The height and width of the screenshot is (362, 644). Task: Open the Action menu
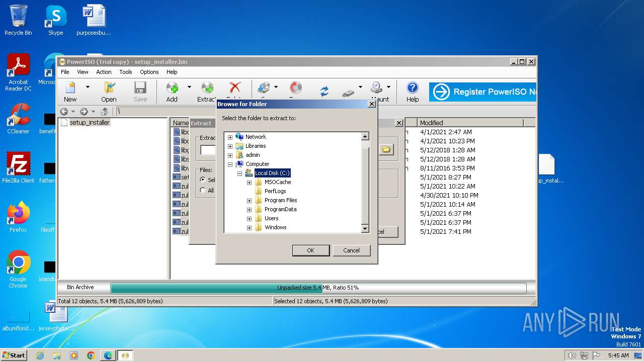(104, 72)
